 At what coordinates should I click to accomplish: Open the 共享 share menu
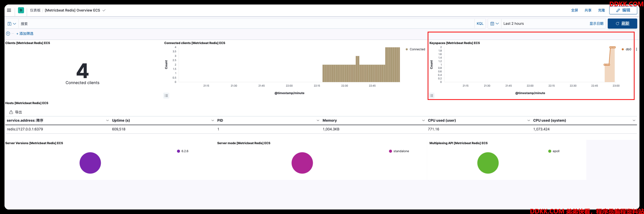(x=588, y=10)
